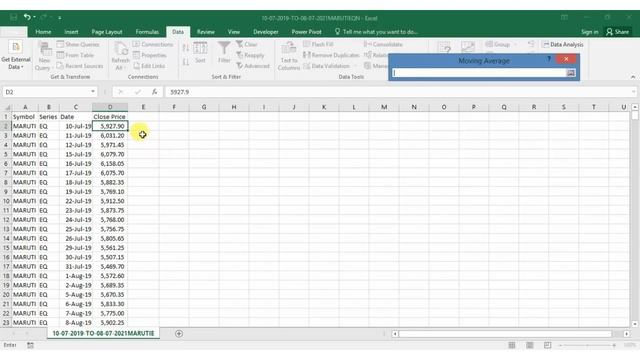Viewport: 640px width, 360px height.
Task: Click the Moving Average range input field
Action: tap(479, 73)
